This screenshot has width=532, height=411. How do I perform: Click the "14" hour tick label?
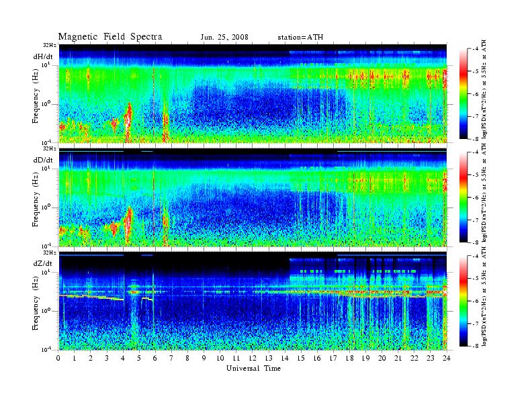tap(285, 358)
